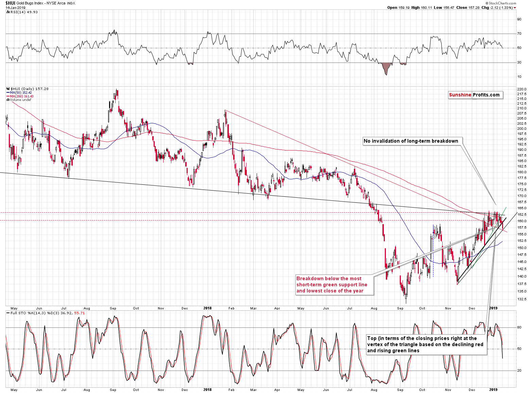
Task: Click the 20 level on the stochastic axis
Action: pos(519,371)
